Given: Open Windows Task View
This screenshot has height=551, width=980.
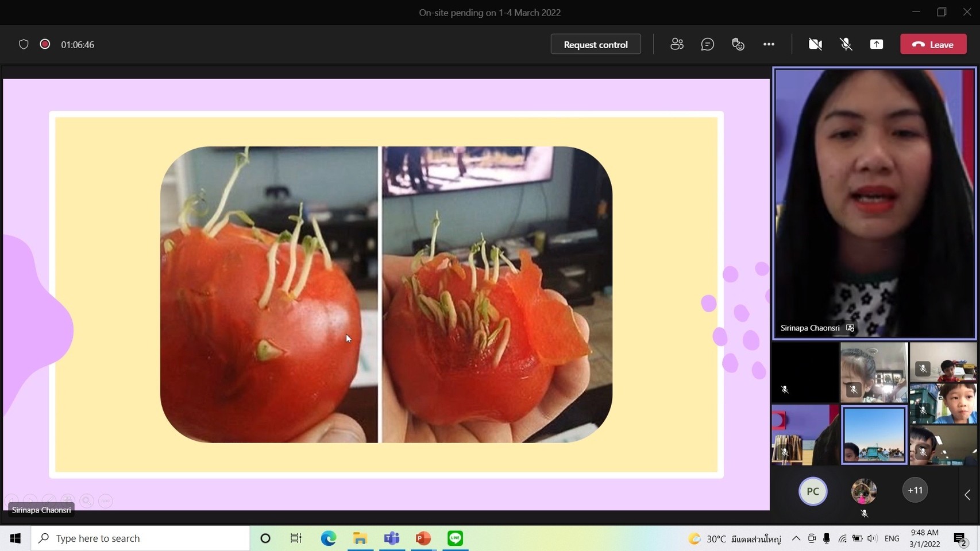Looking at the screenshot, I should point(296,538).
